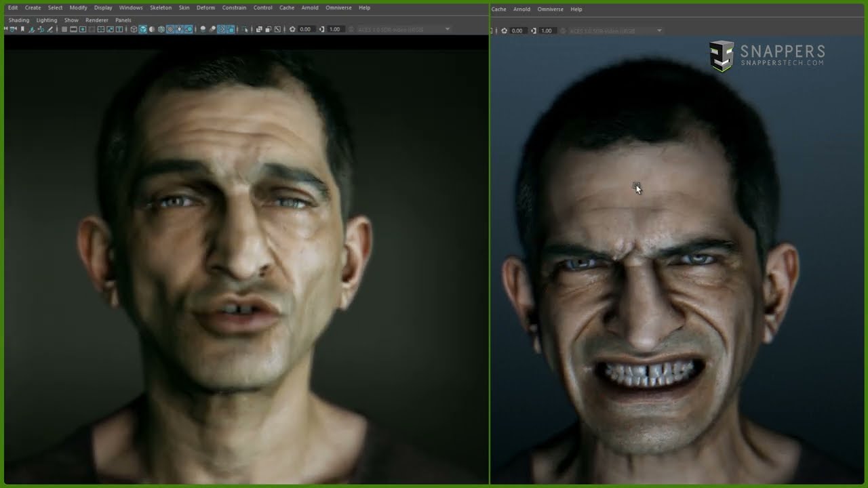
Task: Click the dimmed gate mask icon
Action: point(92,29)
